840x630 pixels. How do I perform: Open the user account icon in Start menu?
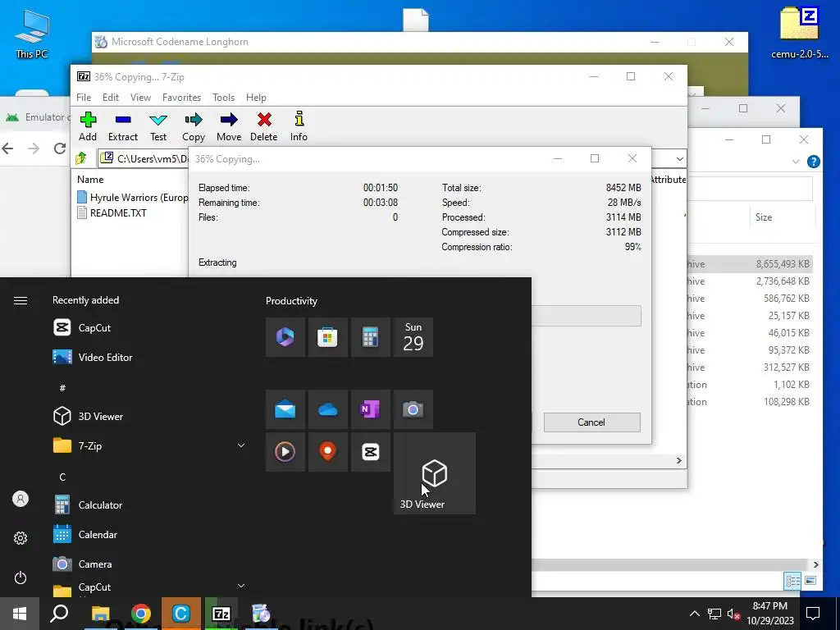[21, 500]
